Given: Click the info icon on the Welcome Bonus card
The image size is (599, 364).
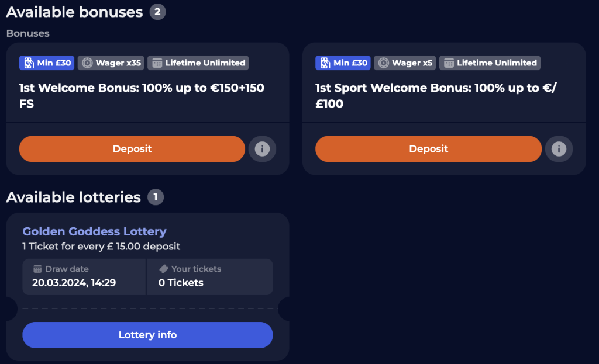Looking at the screenshot, I should coord(262,149).
